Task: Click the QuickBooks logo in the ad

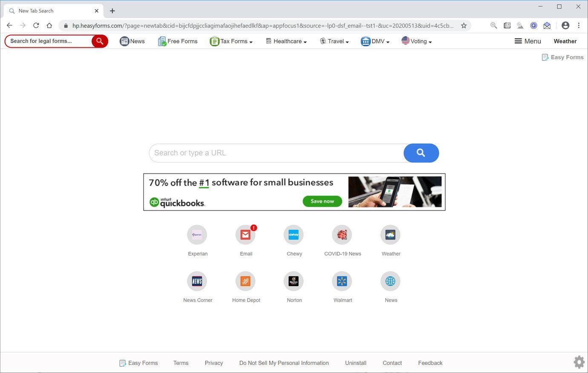Action: tap(177, 202)
